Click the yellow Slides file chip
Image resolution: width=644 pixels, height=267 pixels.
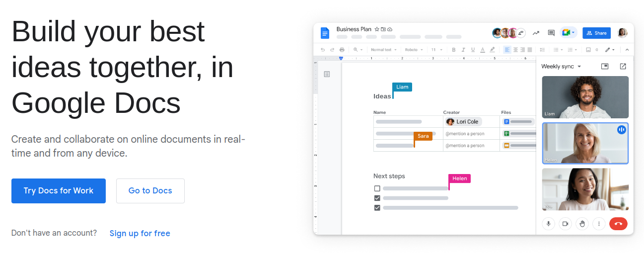click(519, 145)
